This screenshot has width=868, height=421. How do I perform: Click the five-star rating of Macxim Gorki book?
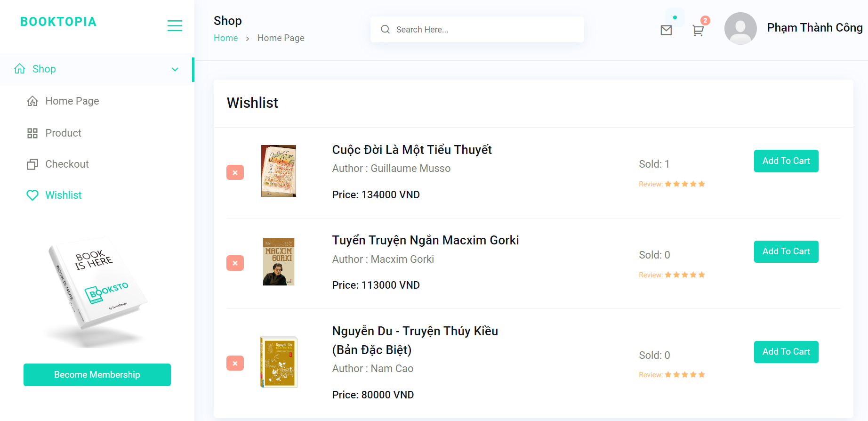[685, 274]
